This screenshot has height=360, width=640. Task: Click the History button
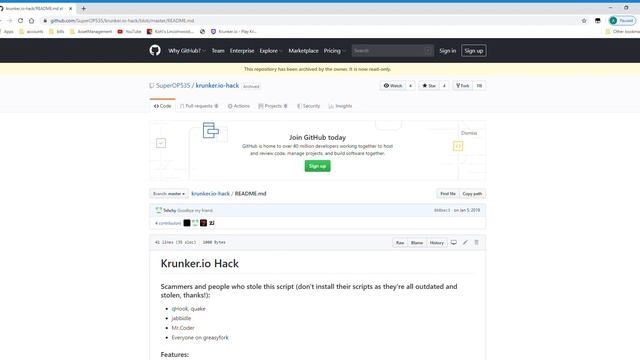pos(436,242)
